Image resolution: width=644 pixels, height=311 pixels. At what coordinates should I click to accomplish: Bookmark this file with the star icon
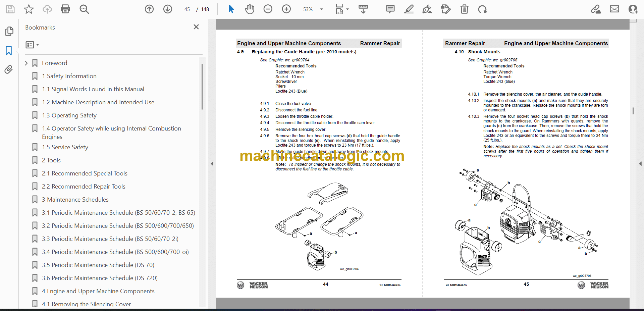point(29,9)
